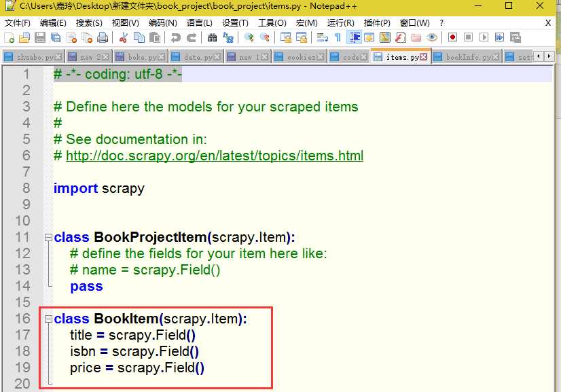Click the Paste clipboard icon
Screen dimensions: 561x392
(155, 37)
